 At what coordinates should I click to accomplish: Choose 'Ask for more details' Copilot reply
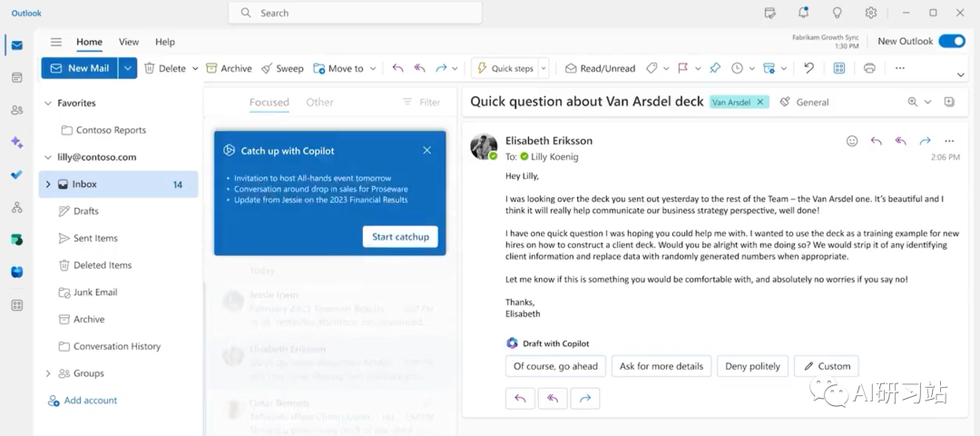click(x=661, y=366)
